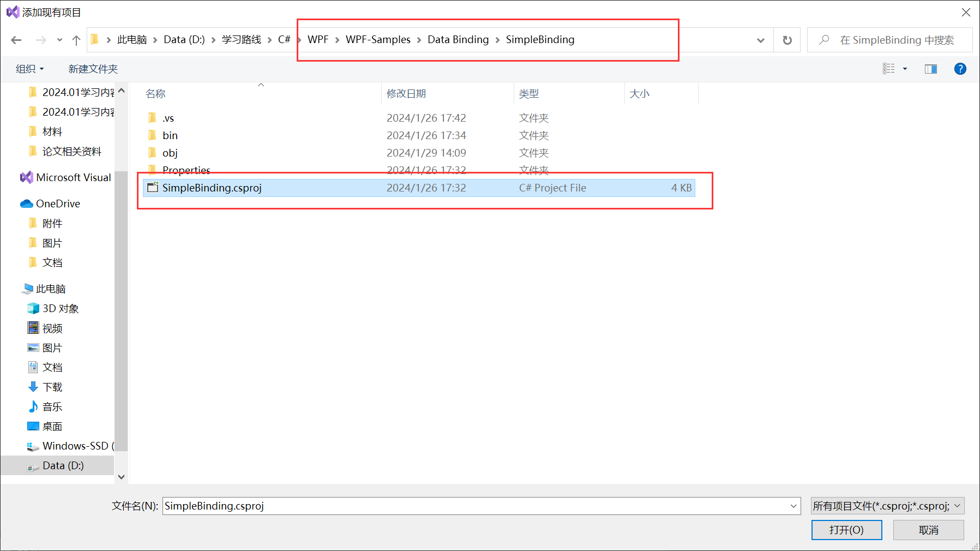
Task: Select 此电脑 in navigation pane
Action: tap(51, 289)
